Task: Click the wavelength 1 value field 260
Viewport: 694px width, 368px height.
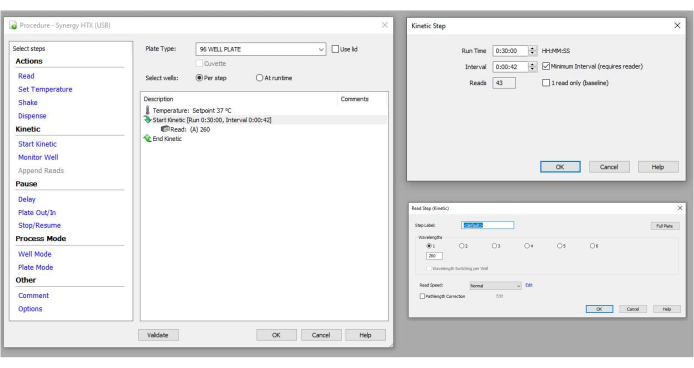Action: pyautogui.click(x=434, y=256)
